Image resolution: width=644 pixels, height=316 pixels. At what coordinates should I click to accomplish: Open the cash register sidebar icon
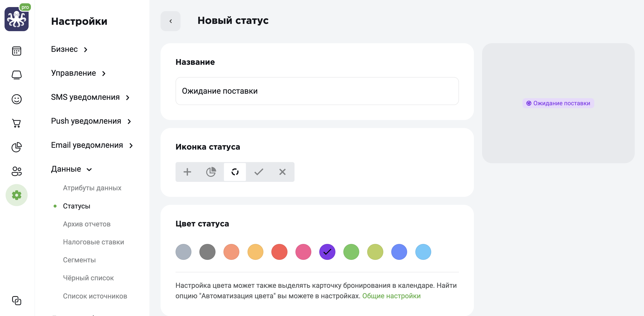click(17, 75)
